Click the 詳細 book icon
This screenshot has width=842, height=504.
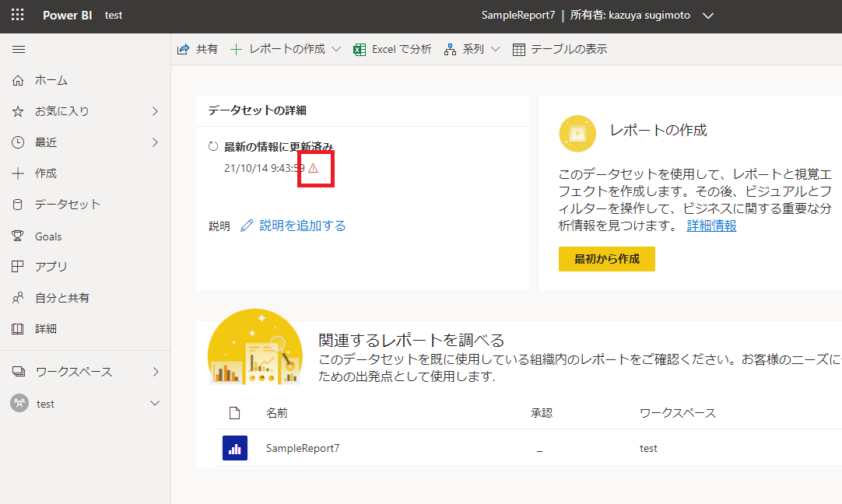18,329
